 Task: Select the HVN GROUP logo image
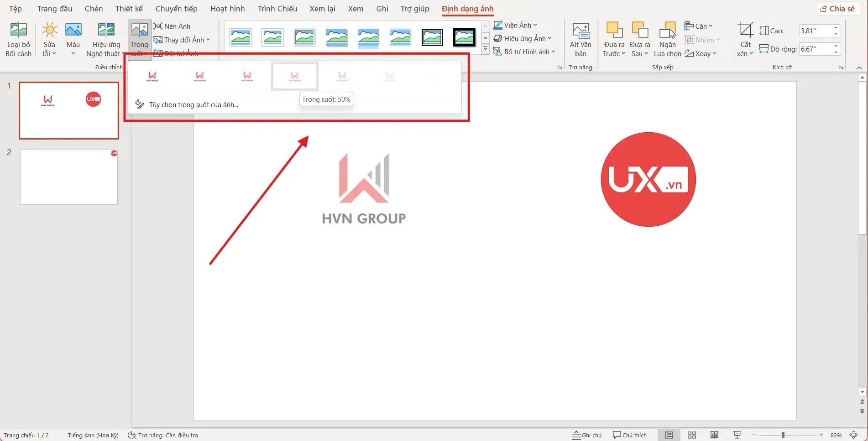click(364, 189)
